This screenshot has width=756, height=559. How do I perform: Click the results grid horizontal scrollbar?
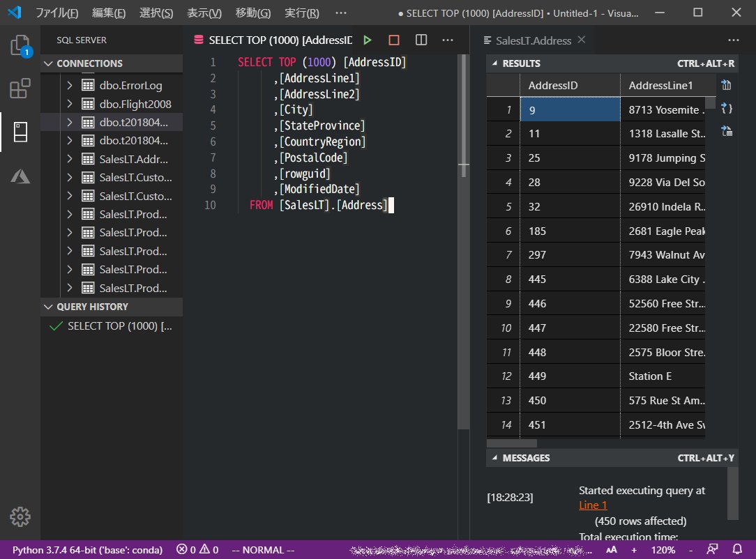pyautogui.click(x=511, y=443)
